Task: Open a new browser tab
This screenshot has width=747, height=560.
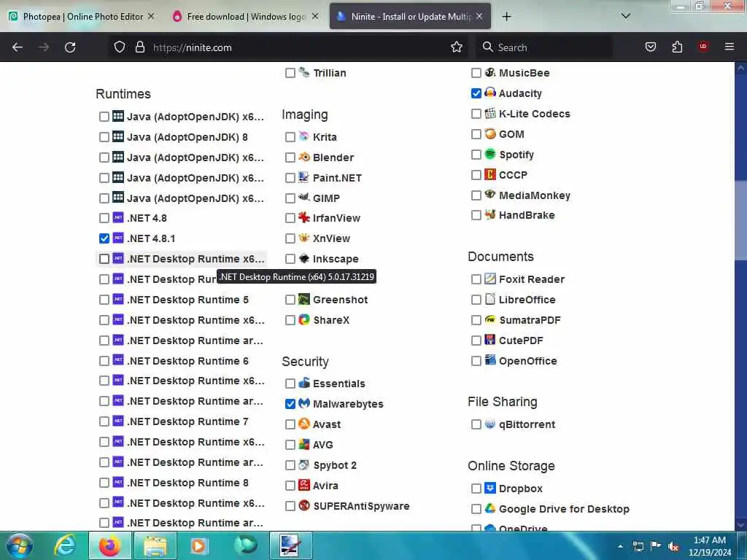Action: (x=506, y=17)
